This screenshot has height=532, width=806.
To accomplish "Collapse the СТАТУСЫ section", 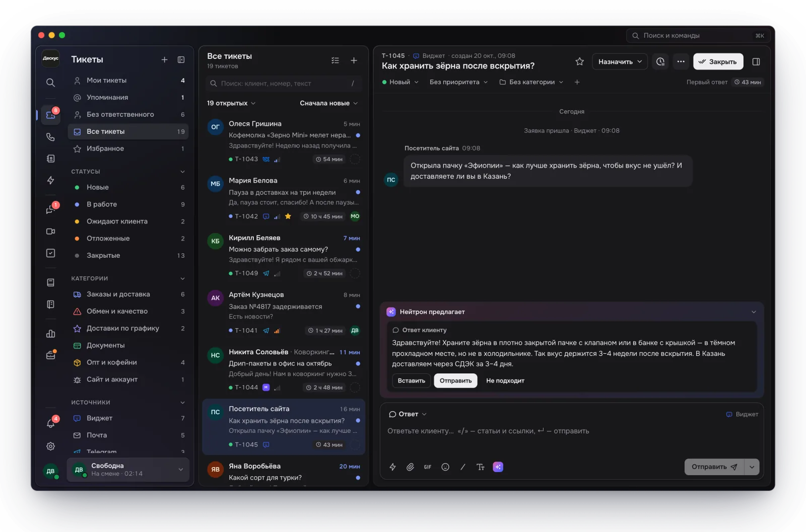I will pyautogui.click(x=182, y=172).
